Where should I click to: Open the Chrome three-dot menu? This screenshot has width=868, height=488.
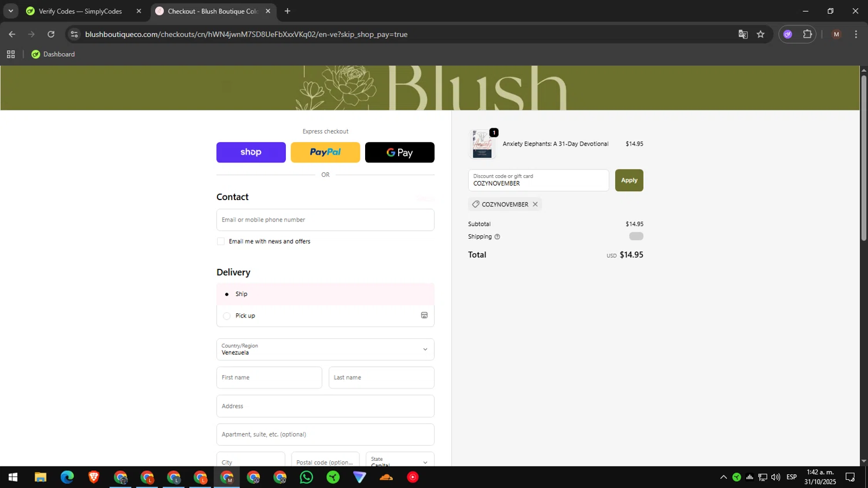pos(856,34)
